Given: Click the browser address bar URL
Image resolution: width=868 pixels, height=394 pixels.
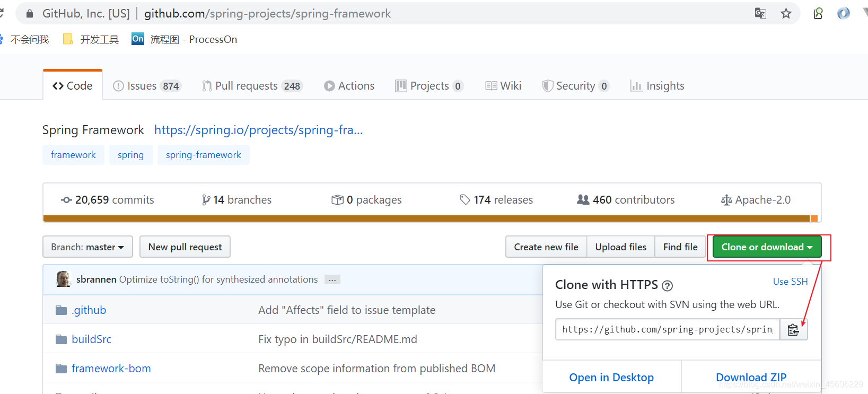Looking at the screenshot, I should (x=268, y=13).
